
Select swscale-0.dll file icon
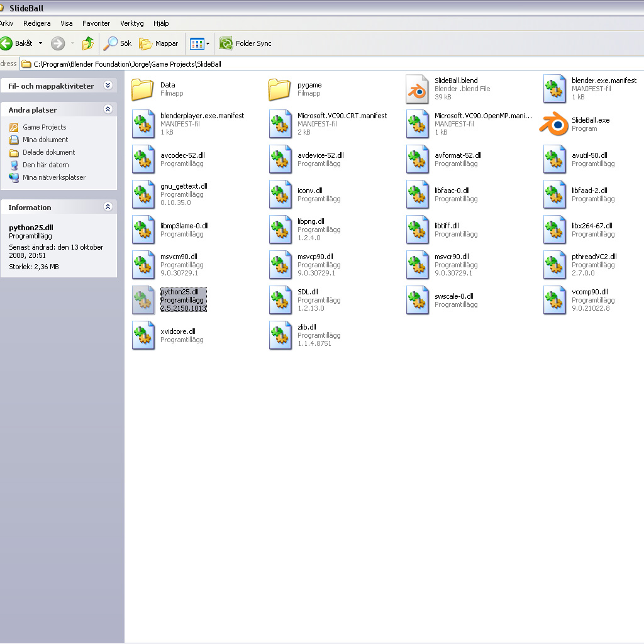point(418,300)
